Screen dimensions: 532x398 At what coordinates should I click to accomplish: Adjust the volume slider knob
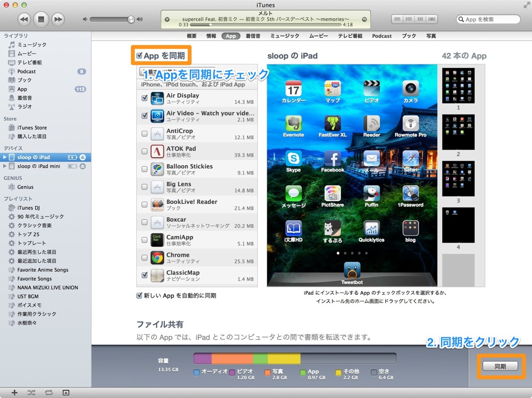(131, 19)
